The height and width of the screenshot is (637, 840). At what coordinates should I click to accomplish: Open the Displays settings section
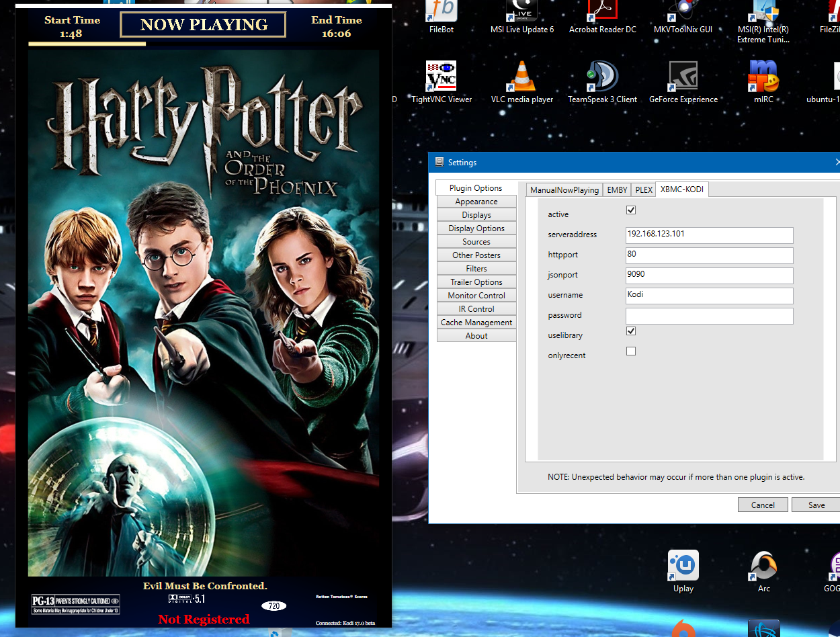coord(476,215)
